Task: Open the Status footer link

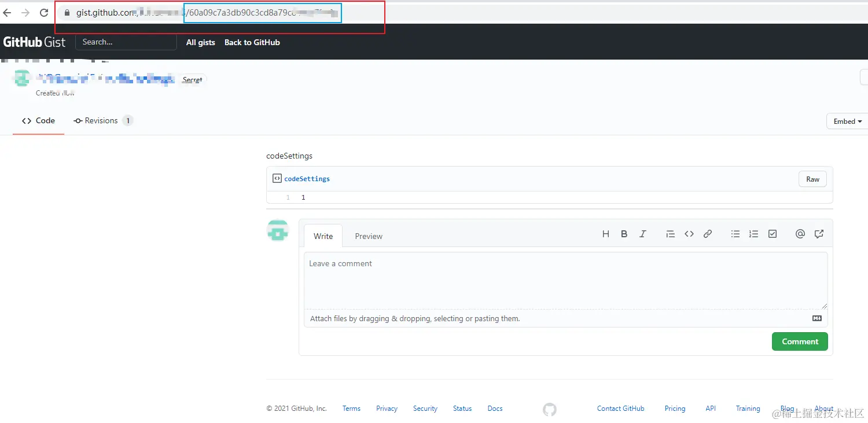Action: 462,409
